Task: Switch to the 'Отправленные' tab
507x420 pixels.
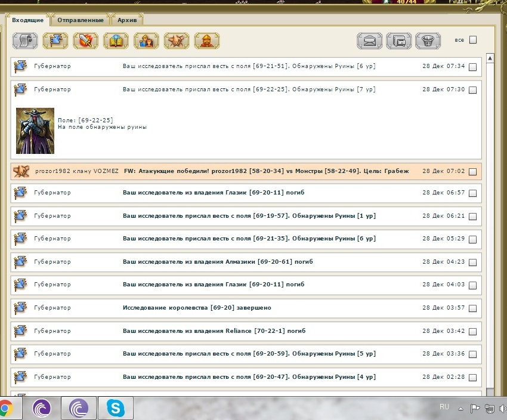Action: click(x=81, y=20)
